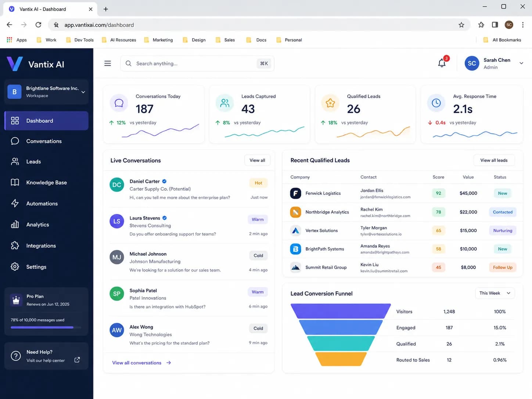Open the This Week funnel period dropdown
The image size is (532, 399).
pos(495,293)
